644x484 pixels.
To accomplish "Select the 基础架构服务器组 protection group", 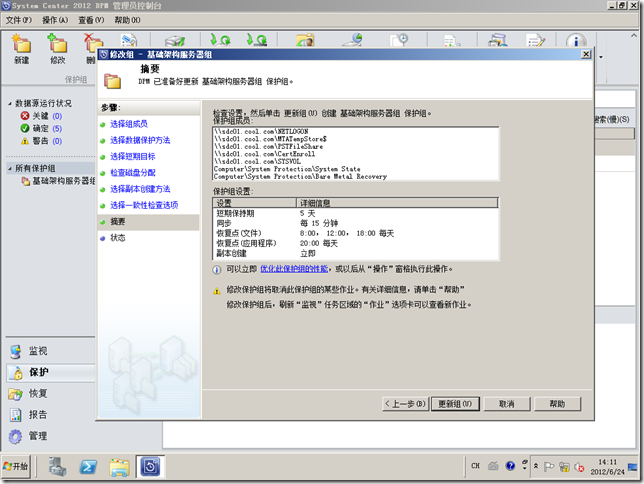I will click(58, 181).
